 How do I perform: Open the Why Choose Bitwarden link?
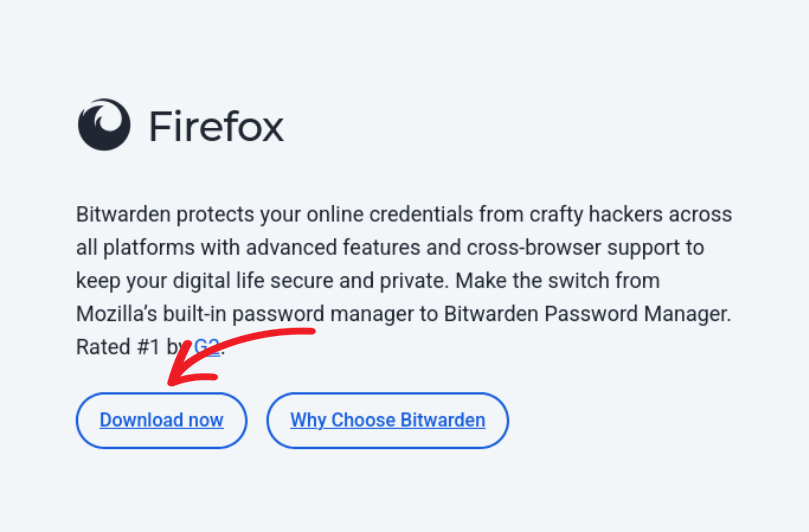[387, 420]
